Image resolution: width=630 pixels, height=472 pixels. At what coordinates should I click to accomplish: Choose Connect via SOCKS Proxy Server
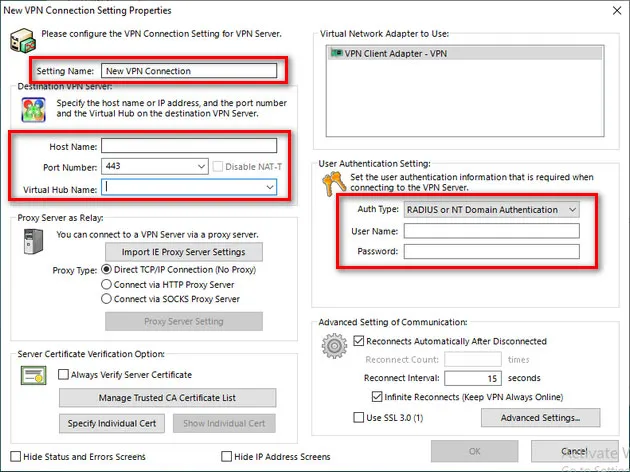coord(107,298)
